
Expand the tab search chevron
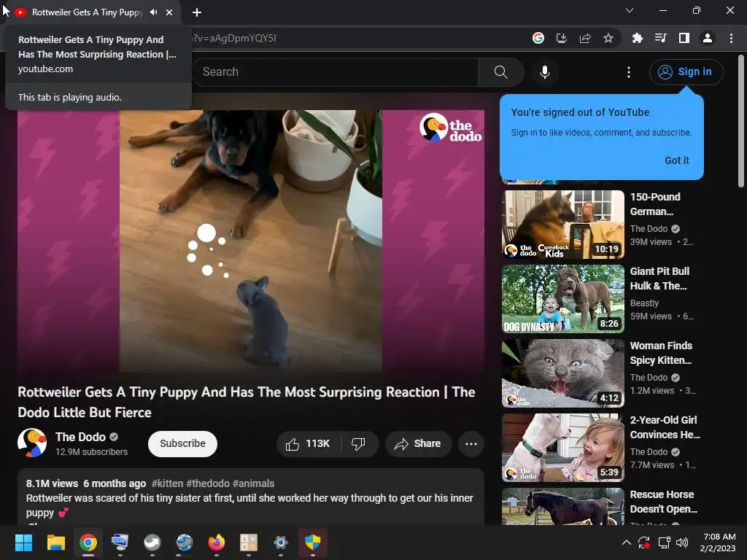tap(630, 10)
